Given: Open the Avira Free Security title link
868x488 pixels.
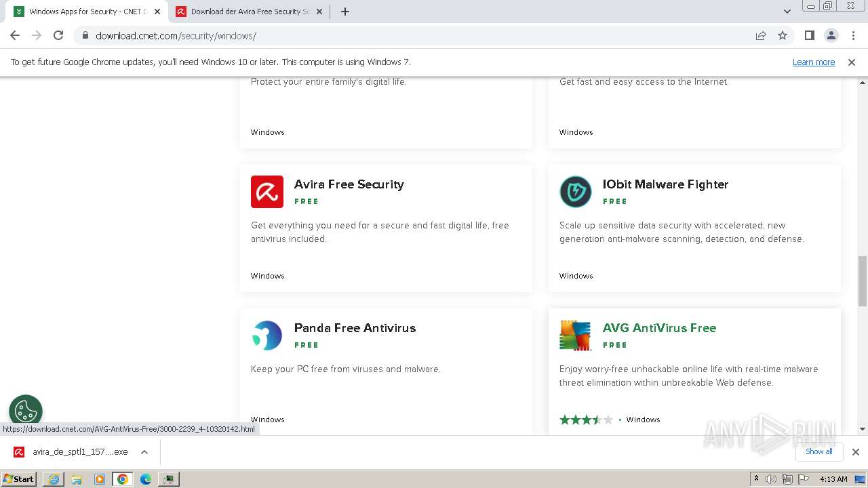Looking at the screenshot, I should pyautogui.click(x=349, y=184).
